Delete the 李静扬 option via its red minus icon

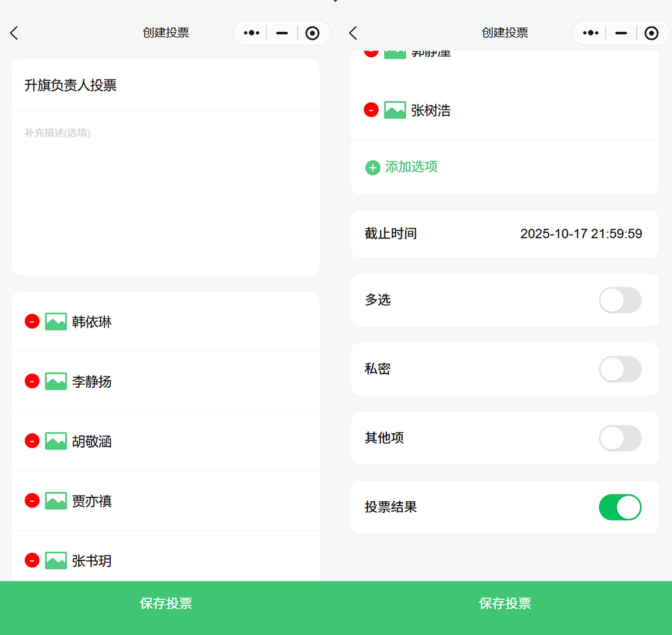pyautogui.click(x=32, y=381)
